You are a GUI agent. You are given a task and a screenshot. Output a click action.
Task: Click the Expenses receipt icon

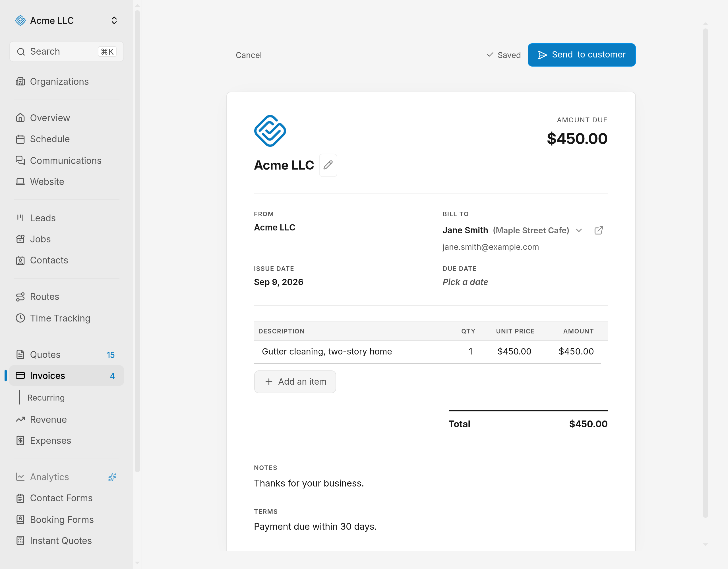tap(20, 440)
